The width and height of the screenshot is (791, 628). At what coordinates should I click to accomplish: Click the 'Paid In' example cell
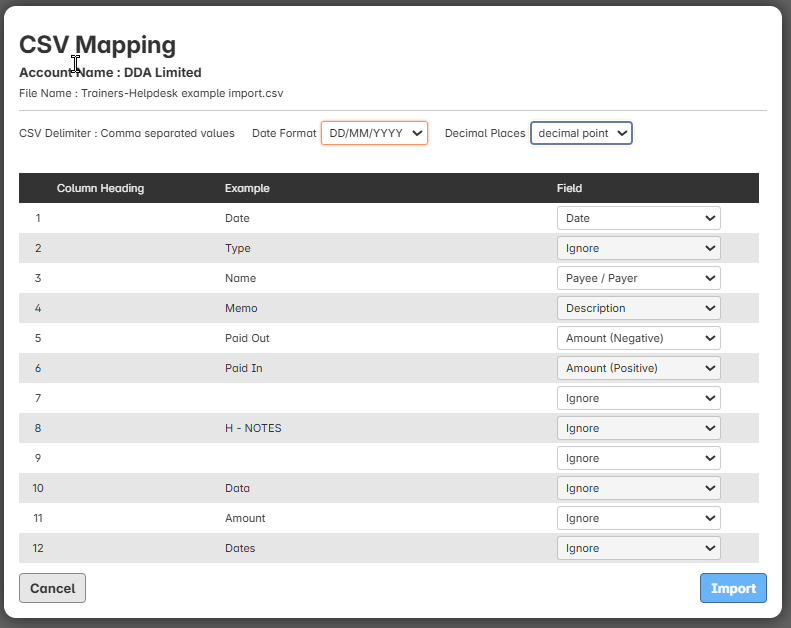244,368
